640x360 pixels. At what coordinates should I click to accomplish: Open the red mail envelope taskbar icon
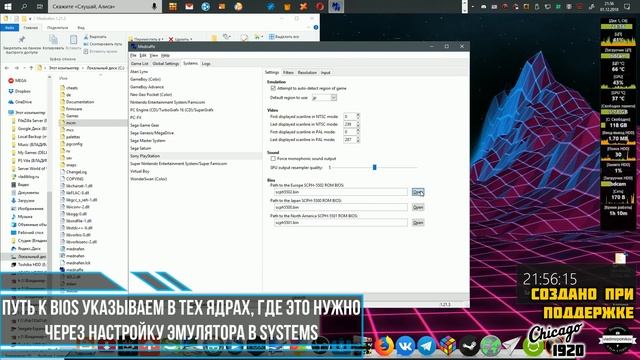pyautogui.click(x=189, y=6)
